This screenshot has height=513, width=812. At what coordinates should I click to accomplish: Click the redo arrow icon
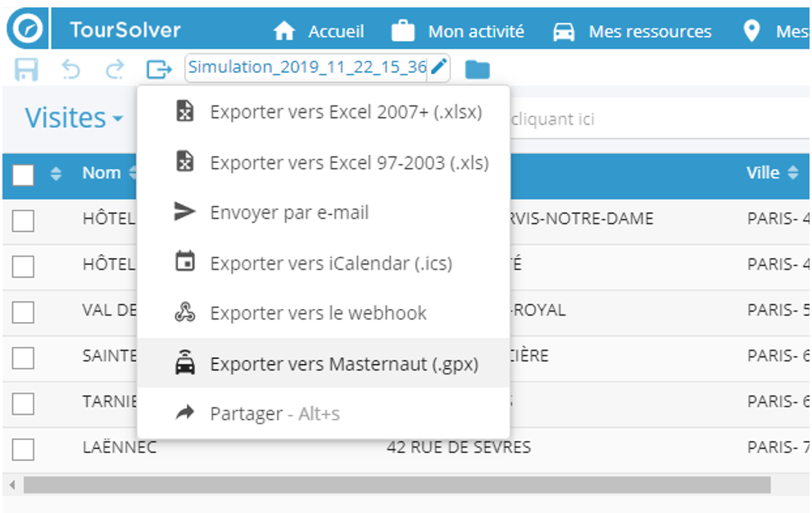point(115,70)
